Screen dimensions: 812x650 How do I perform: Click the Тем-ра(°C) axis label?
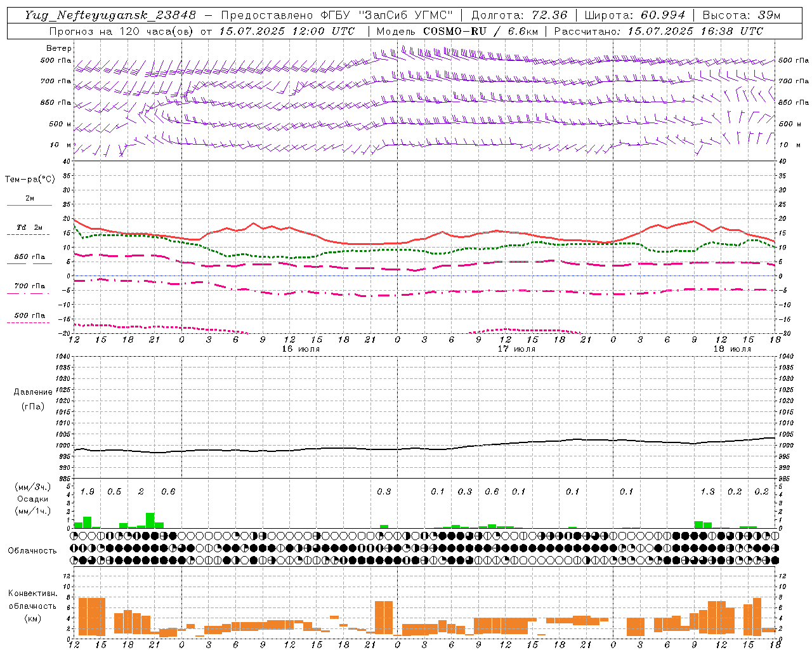[30, 180]
